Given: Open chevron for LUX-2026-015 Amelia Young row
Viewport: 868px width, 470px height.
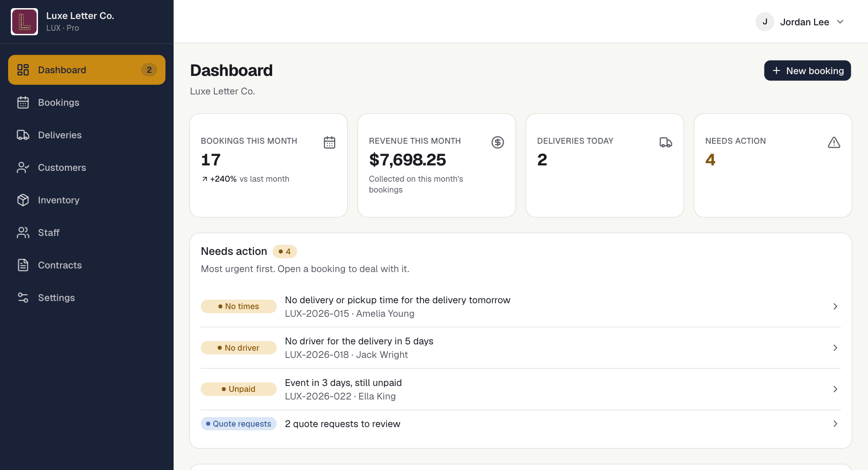Looking at the screenshot, I should [x=835, y=306].
